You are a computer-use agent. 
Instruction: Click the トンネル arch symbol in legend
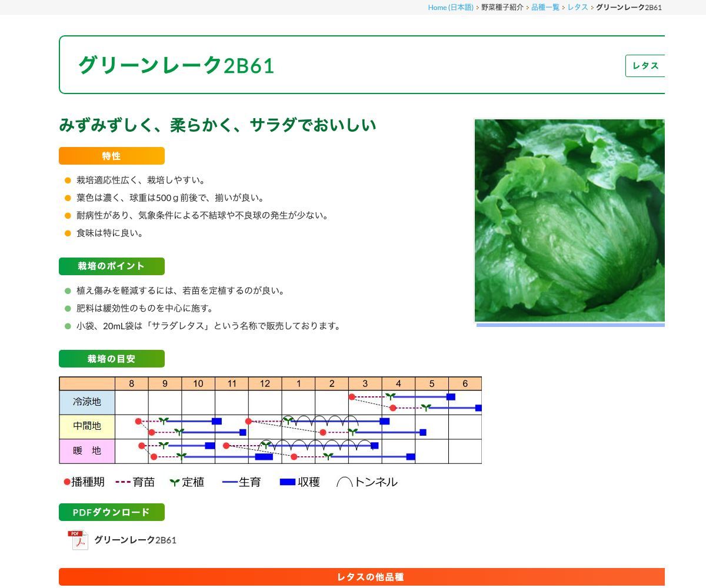point(344,482)
